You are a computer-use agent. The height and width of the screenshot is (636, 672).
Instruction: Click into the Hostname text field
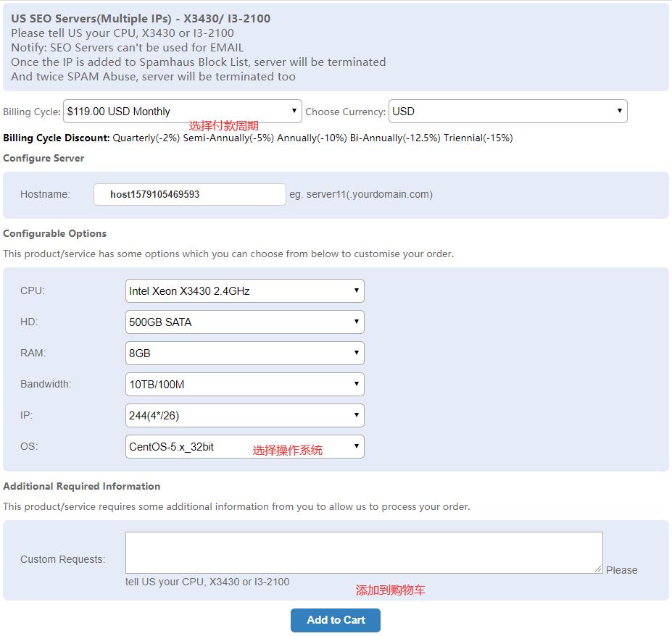point(189,194)
